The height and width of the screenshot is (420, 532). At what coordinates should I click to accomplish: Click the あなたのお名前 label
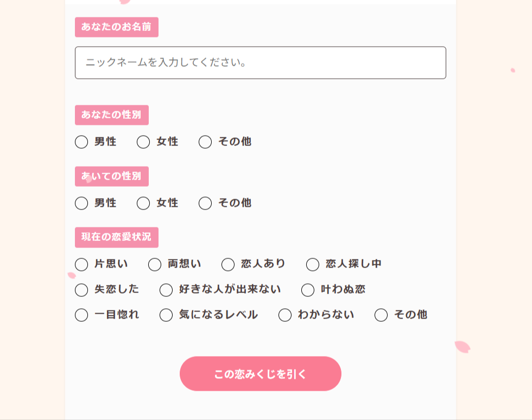[117, 27]
